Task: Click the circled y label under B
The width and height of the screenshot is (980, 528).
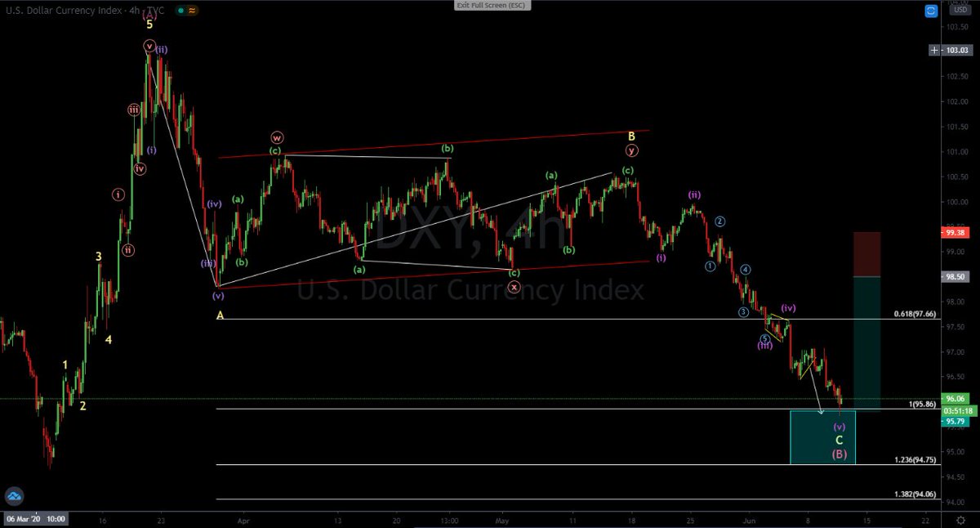Action: click(631, 150)
